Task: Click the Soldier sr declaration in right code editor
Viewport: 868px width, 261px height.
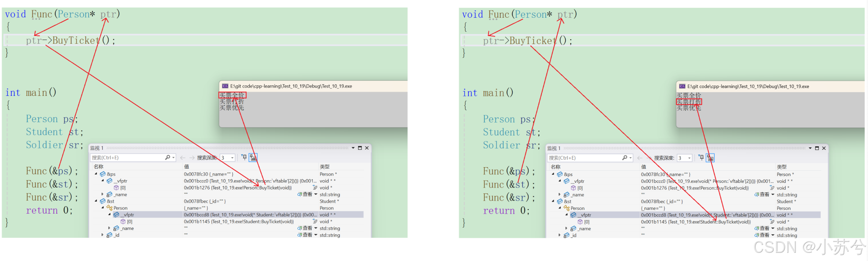Action: point(512,145)
